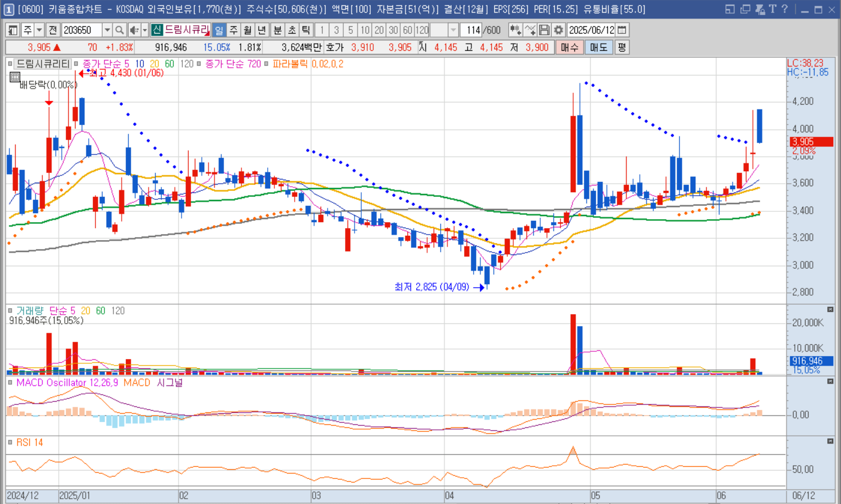Click the MACD 시그널 legend label

(x=170, y=382)
